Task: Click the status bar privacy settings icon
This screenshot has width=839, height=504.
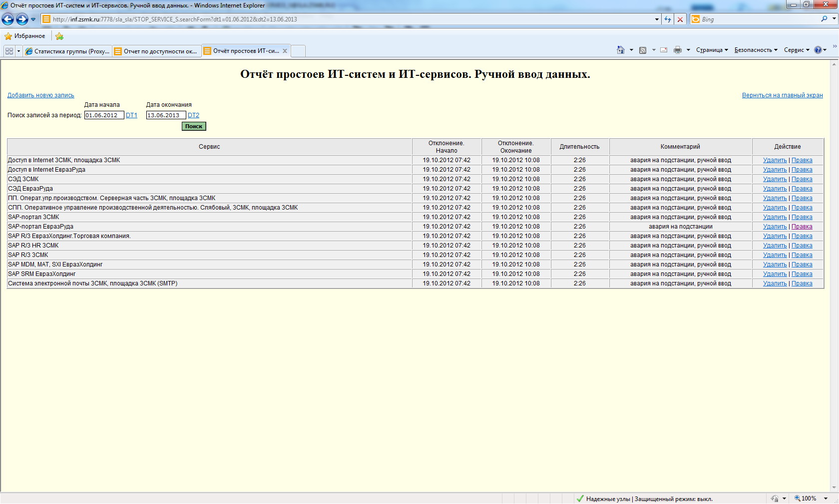Action: pyautogui.click(x=775, y=499)
